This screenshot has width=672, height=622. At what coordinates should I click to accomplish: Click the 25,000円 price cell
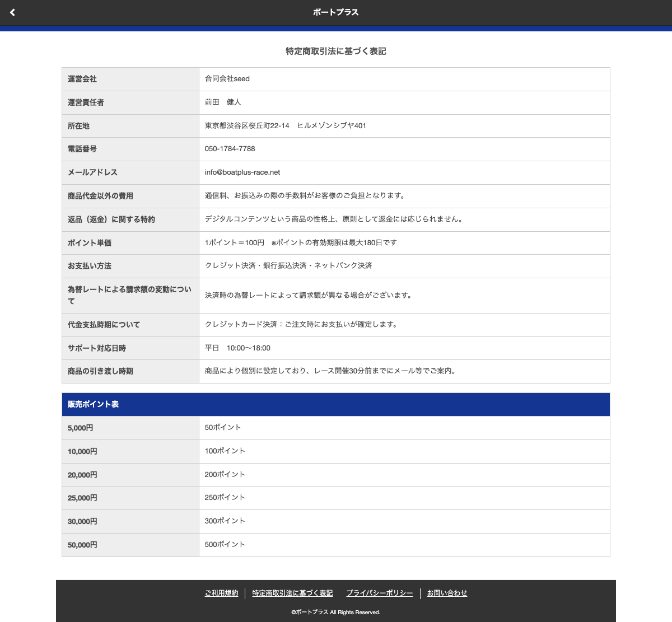click(x=130, y=498)
